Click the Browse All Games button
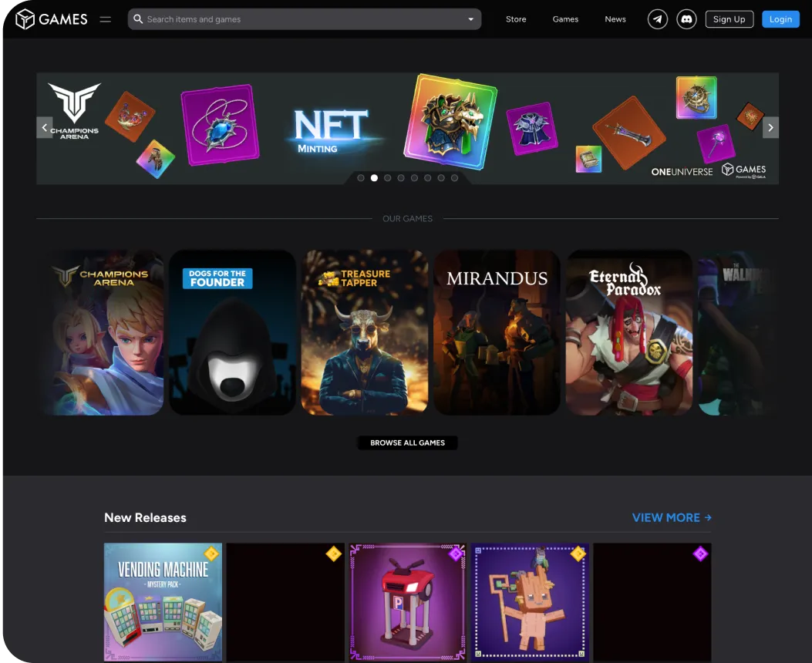812x663 pixels. [x=408, y=443]
